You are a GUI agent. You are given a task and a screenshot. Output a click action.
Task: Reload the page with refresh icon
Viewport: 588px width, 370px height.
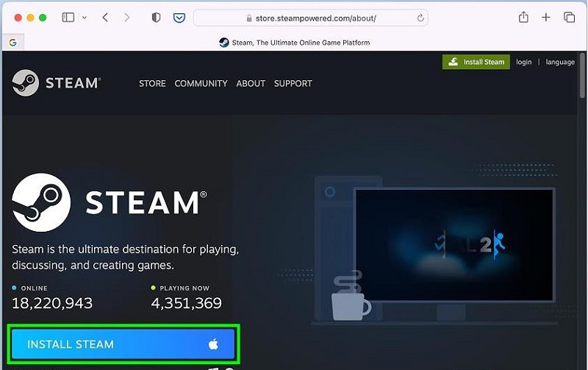pos(420,18)
